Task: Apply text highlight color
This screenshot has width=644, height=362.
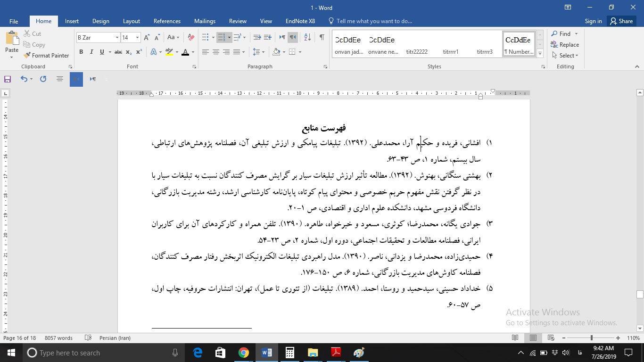Action: point(169,52)
